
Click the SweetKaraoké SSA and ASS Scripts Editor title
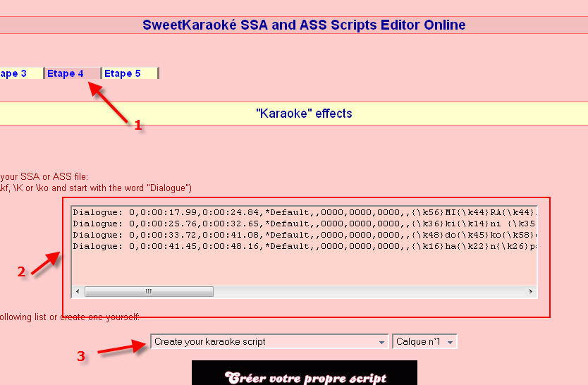pos(304,25)
